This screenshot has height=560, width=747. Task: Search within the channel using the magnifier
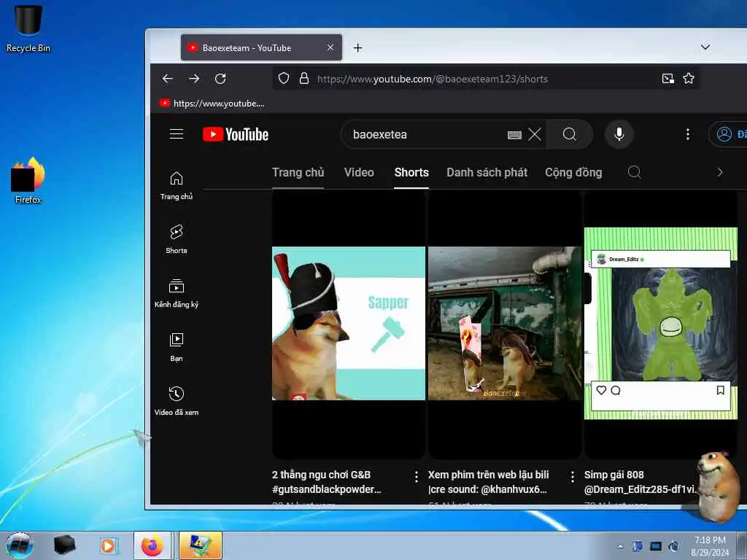click(x=634, y=172)
